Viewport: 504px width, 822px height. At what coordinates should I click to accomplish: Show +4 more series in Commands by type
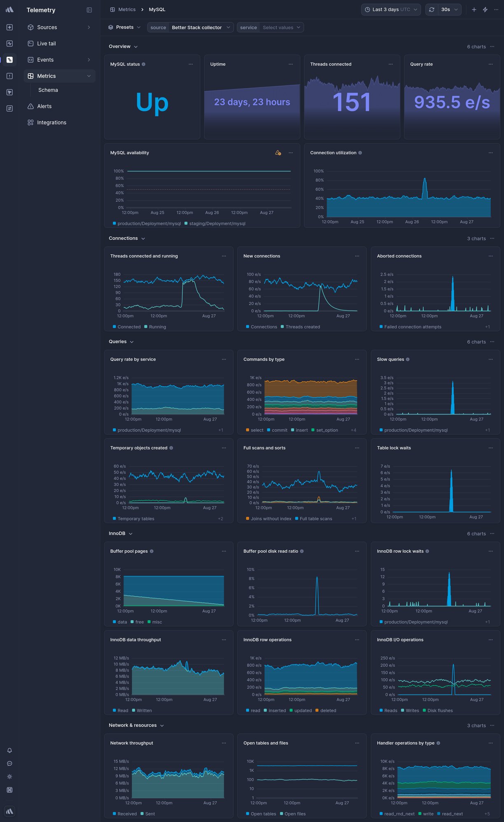tap(353, 430)
